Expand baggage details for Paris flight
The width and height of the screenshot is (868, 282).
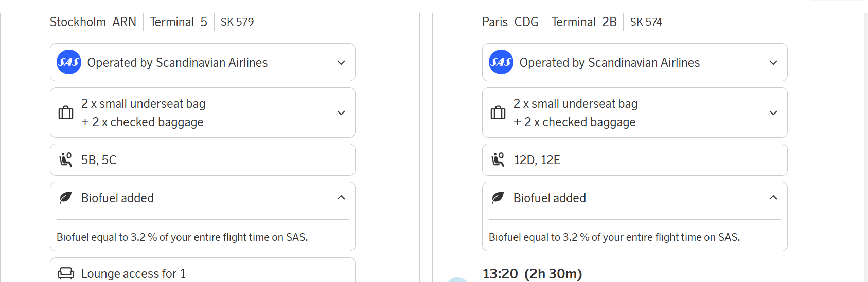[x=773, y=113]
